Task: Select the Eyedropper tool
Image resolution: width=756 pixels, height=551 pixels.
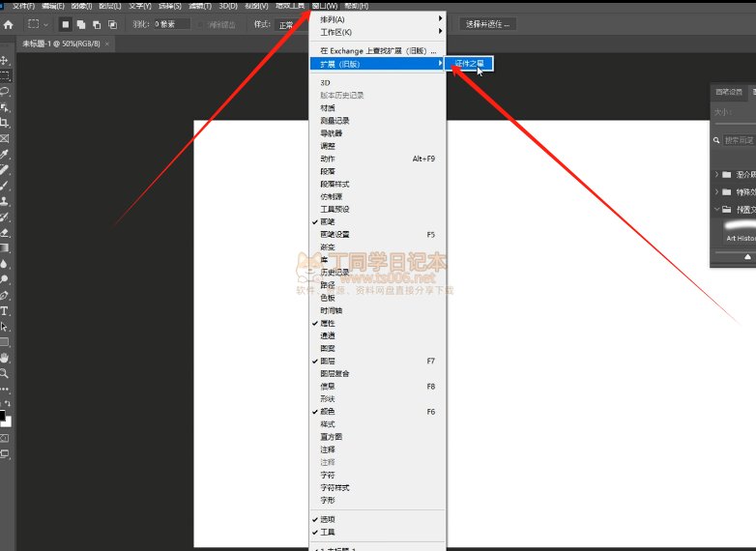Action: [5, 155]
